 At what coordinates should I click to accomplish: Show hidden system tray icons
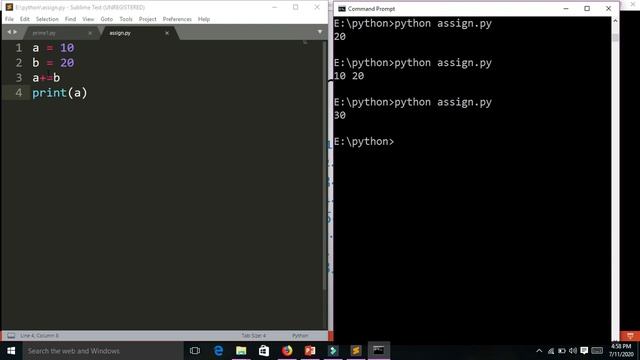click(539, 351)
